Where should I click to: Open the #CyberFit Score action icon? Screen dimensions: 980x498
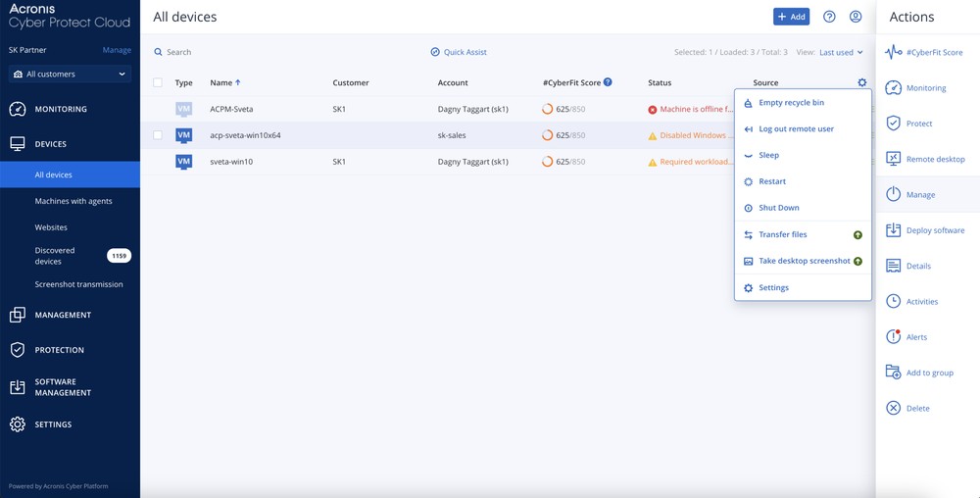click(894, 53)
